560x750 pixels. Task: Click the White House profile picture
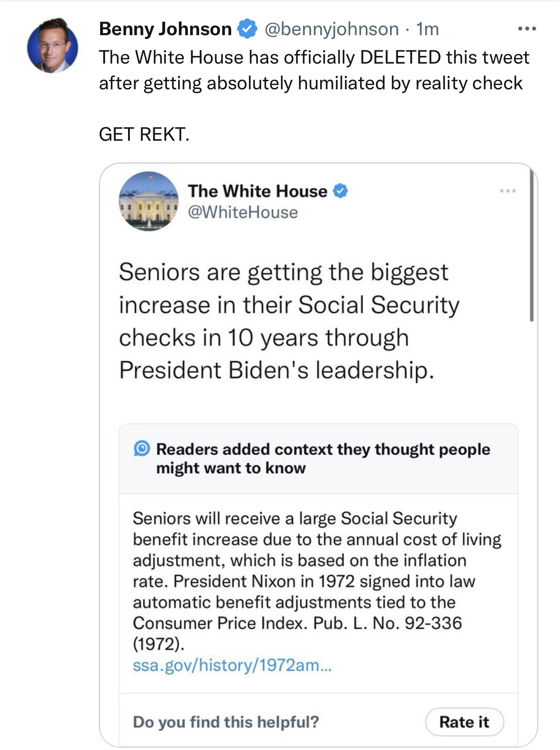[x=148, y=201]
